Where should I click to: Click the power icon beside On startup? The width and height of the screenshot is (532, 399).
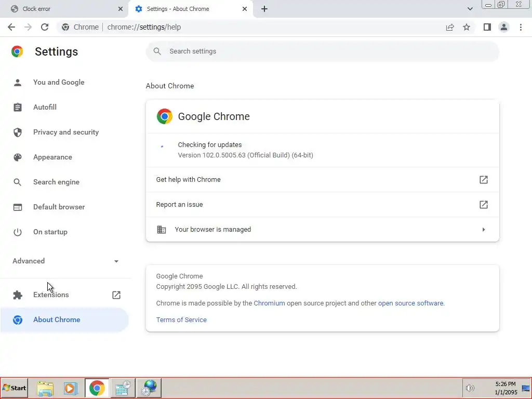(x=17, y=232)
